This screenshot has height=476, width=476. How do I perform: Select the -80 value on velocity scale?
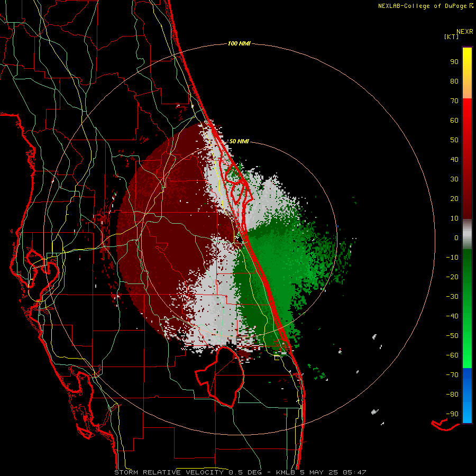click(452, 395)
